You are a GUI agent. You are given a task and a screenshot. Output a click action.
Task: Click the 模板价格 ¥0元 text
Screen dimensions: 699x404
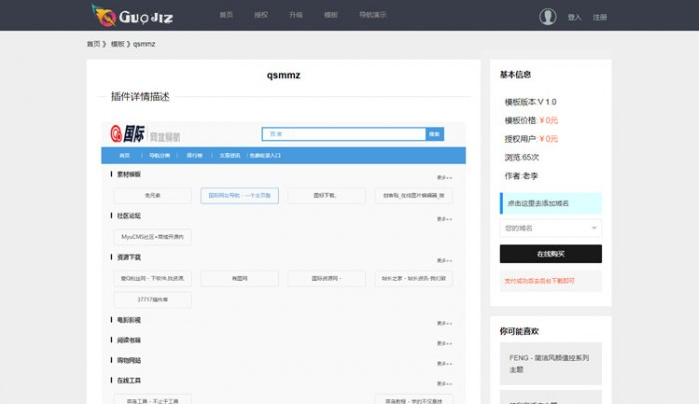point(531,120)
